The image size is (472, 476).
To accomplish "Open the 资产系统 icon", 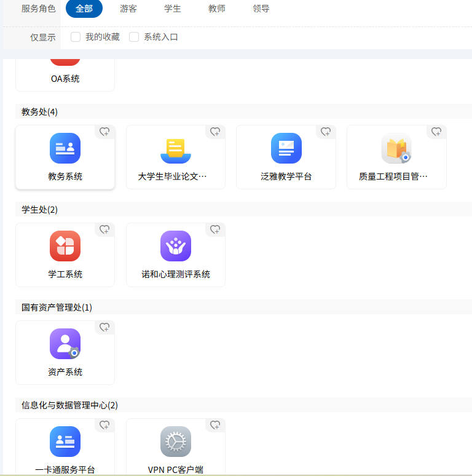I will coord(65,344).
